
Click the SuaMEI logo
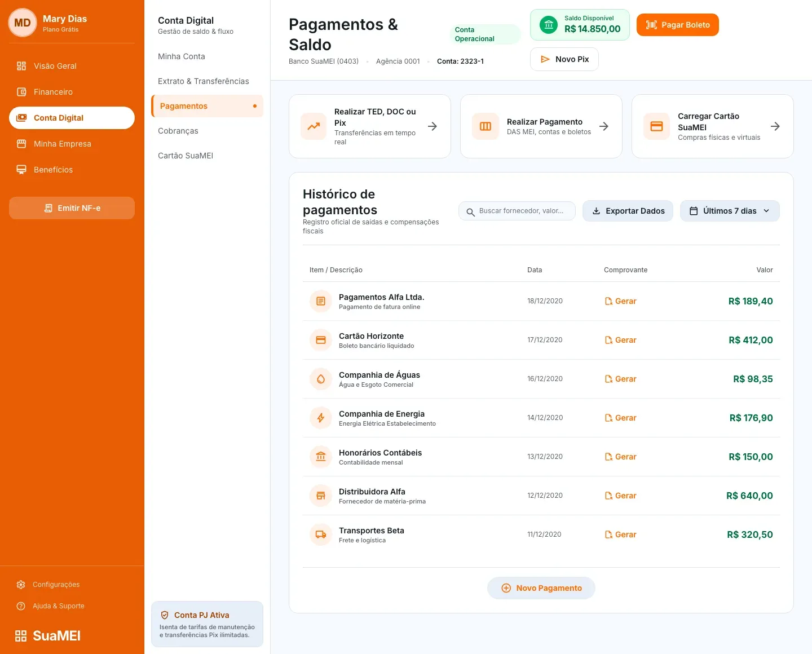(x=48, y=636)
